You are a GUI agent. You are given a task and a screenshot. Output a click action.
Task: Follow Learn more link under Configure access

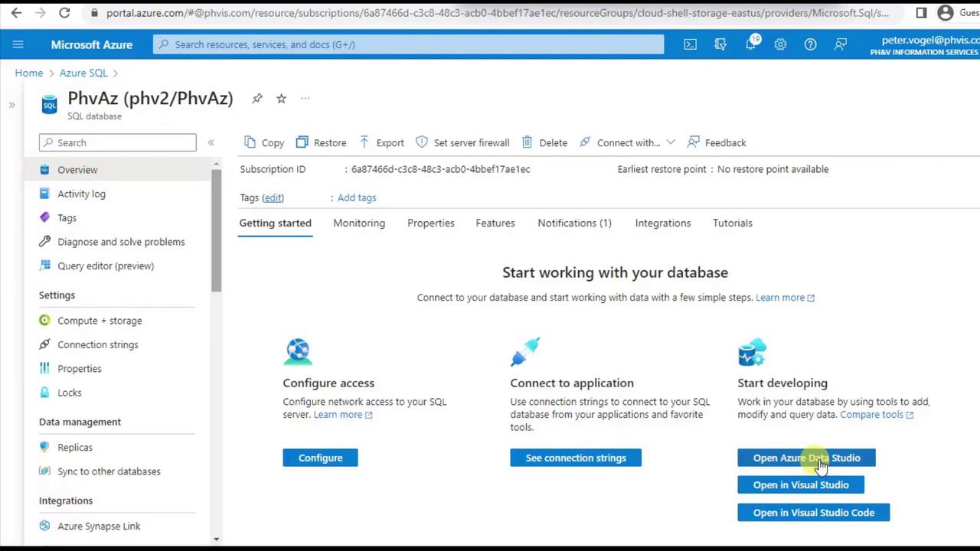[x=343, y=415]
